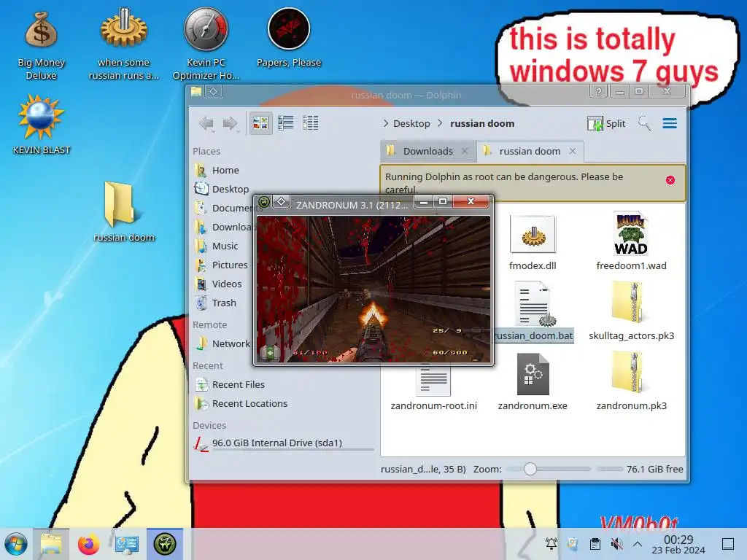The width and height of the screenshot is (747, 560).
Task: Toggle keep-above pin on Zandronum window
Action: coord(281,202)
